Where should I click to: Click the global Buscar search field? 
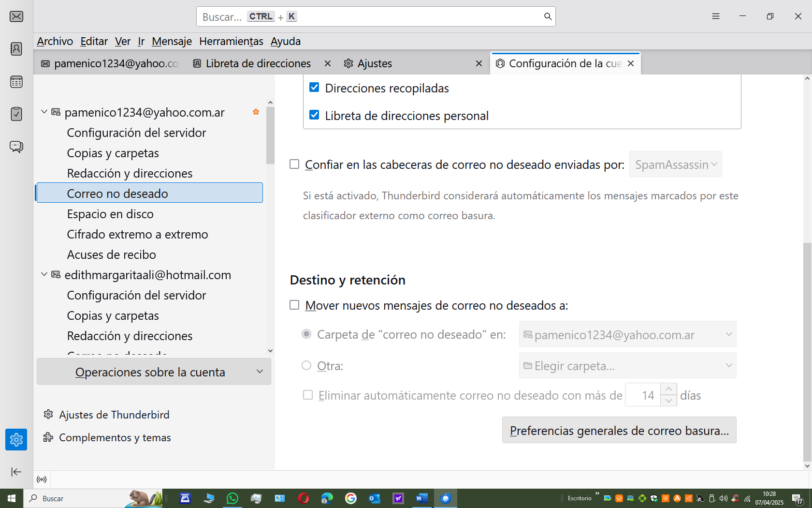pos(376,16)
